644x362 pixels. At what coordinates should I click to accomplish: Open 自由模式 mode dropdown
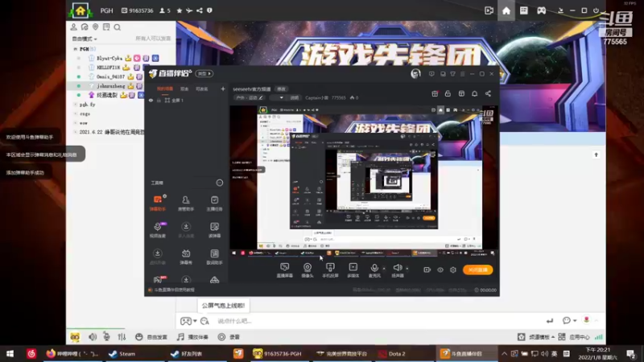[85, 39]
